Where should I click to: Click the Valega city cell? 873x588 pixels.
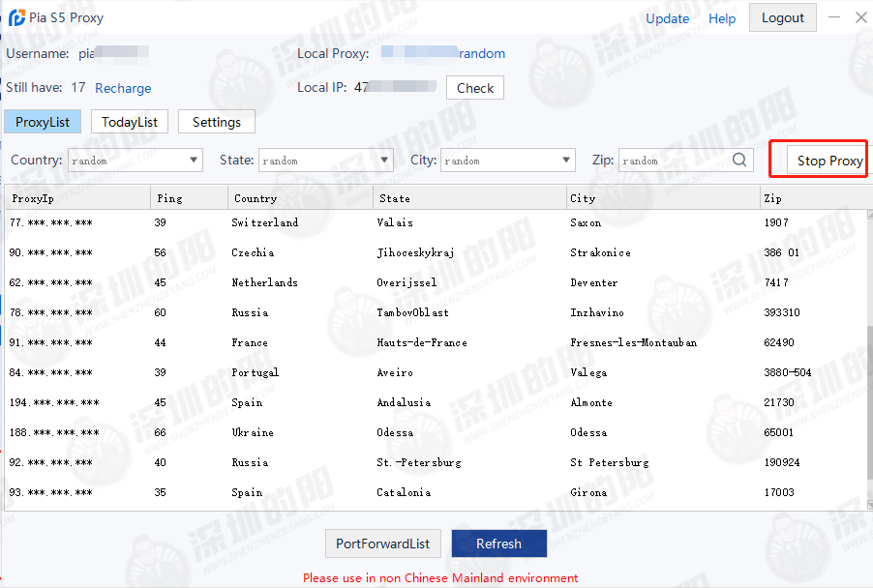588,372
